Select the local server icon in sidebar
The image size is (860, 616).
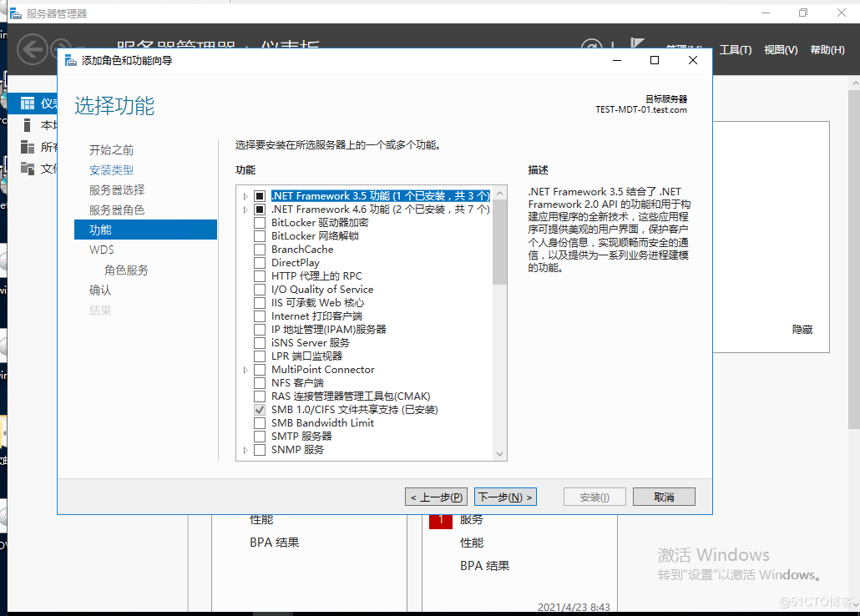27,125
